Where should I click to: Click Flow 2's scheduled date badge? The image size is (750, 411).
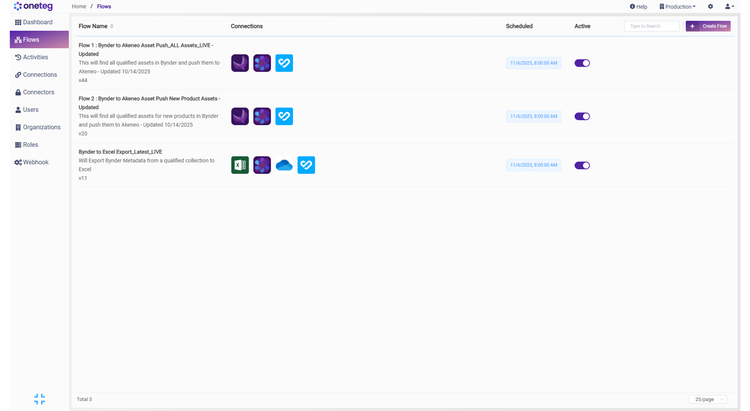point(533,116)
